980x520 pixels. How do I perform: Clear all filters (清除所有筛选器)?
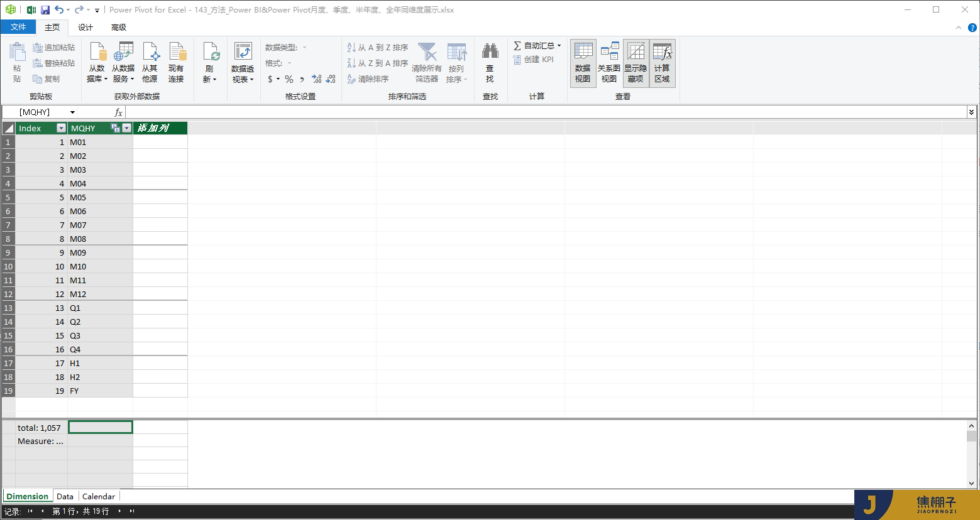(x=427, y=63)
